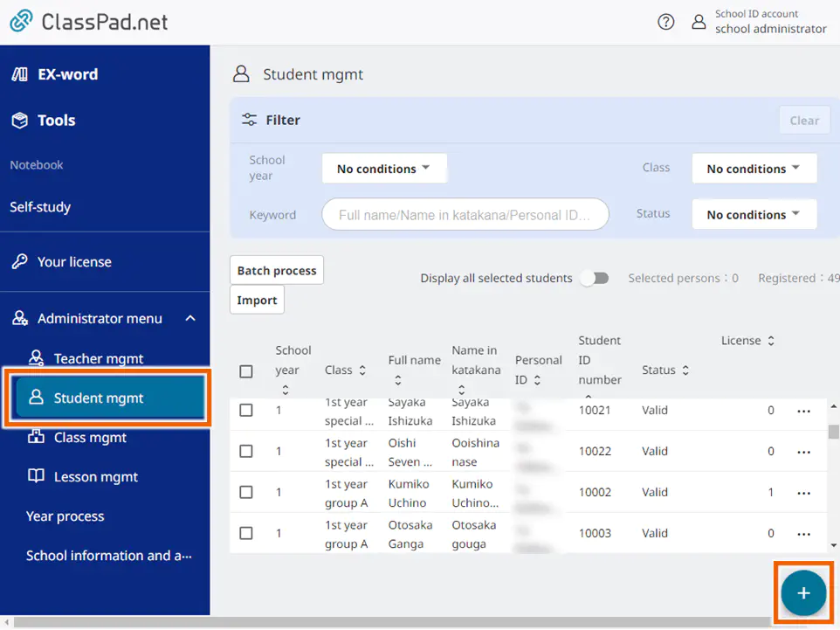Click the table scroll-down arrow
Image resolution: width=840 pixels, height=630 pixels.
pos(834,544)
